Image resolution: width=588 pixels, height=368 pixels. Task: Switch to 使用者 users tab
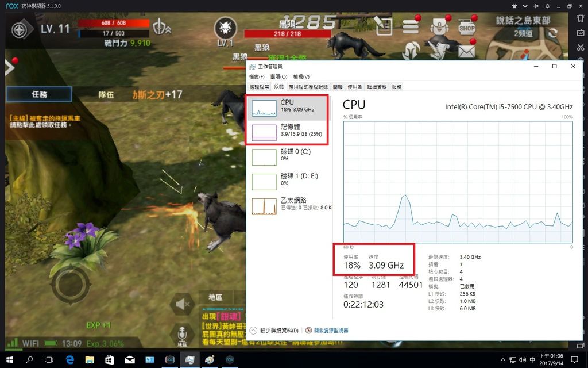coord(355,87)
